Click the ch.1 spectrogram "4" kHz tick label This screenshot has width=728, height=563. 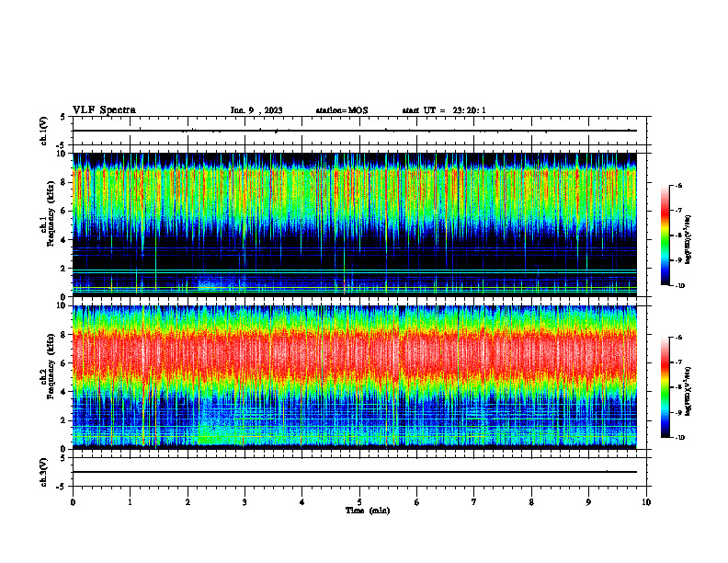64,240
